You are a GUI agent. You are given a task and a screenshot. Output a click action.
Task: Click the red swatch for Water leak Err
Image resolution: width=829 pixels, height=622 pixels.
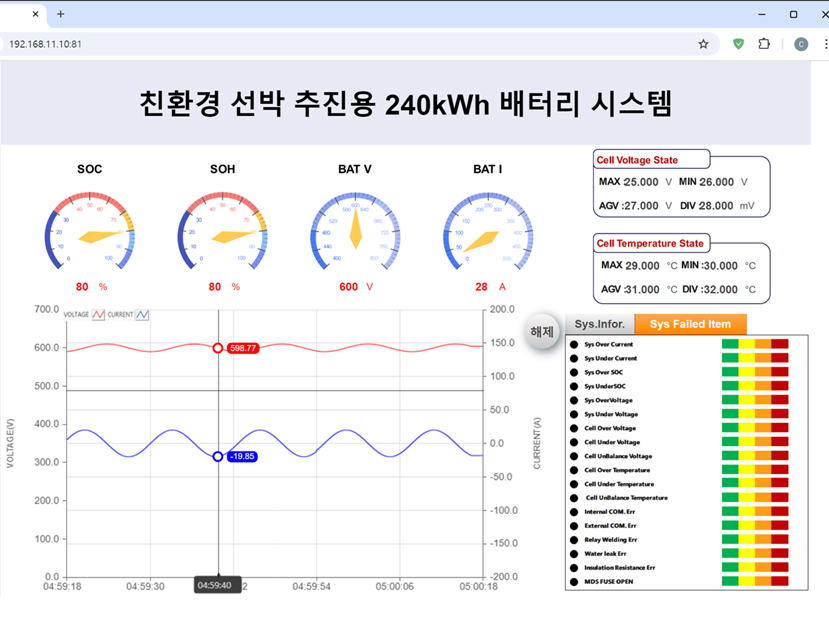pos(780,553)
